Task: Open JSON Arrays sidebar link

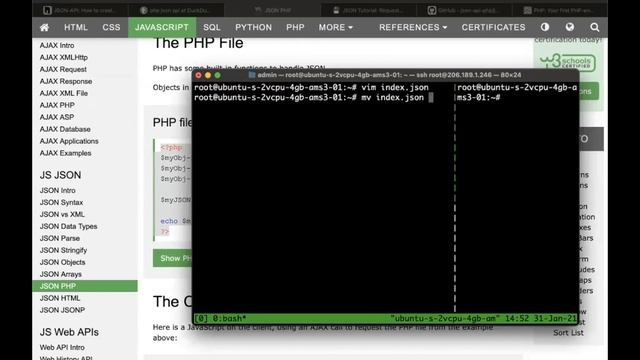Action: (x=61, y=274)
